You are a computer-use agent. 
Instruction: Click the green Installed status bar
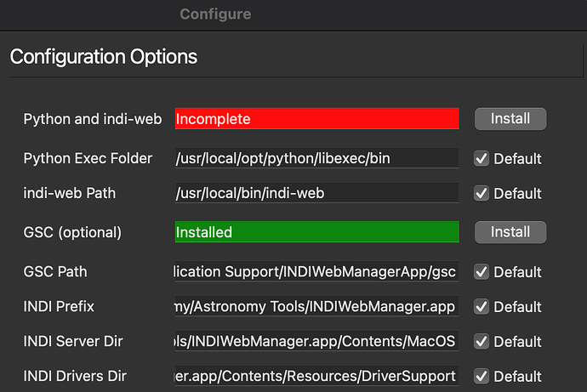[x=316, y=232]
